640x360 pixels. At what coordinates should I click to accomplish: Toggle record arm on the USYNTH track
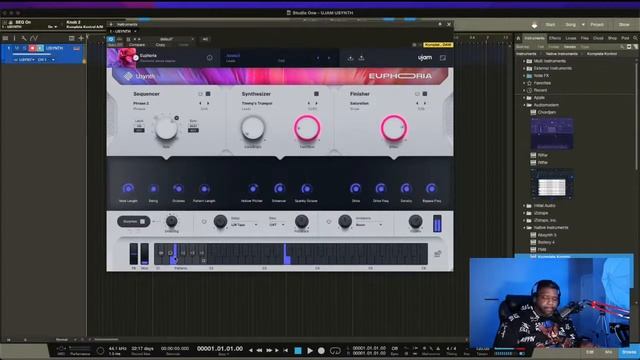tap(32, 48)
